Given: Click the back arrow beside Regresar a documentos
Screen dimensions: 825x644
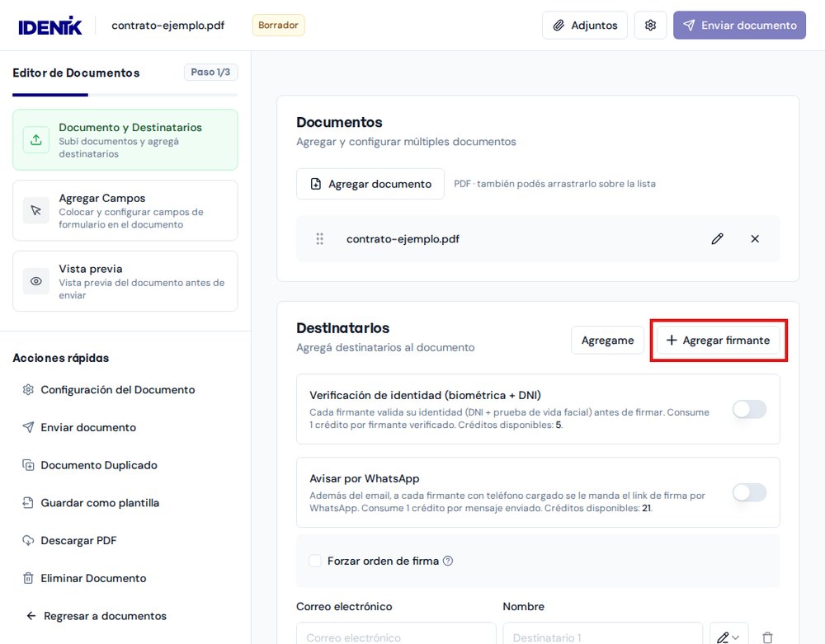Looking at the screenshot, I should click(x=31, y=616).
